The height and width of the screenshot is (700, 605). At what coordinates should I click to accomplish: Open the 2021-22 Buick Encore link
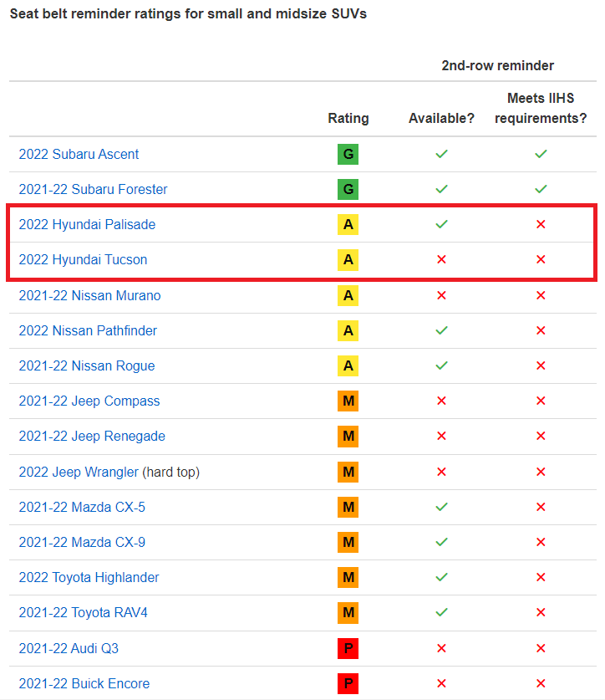pos(84,683)
